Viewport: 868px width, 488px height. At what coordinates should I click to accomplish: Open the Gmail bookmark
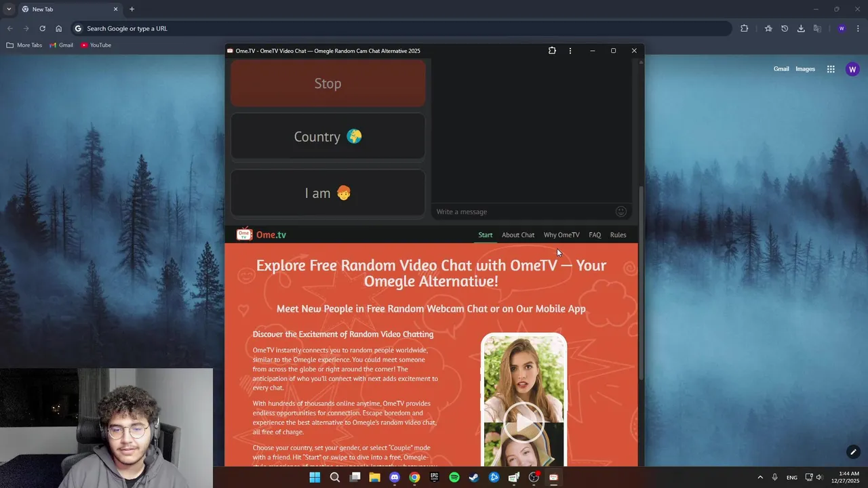61,45
